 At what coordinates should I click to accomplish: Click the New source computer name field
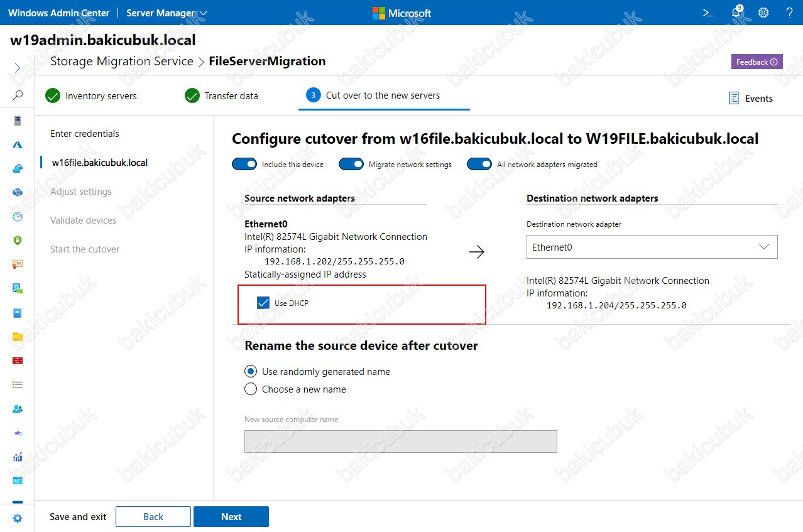click(401, 441)
